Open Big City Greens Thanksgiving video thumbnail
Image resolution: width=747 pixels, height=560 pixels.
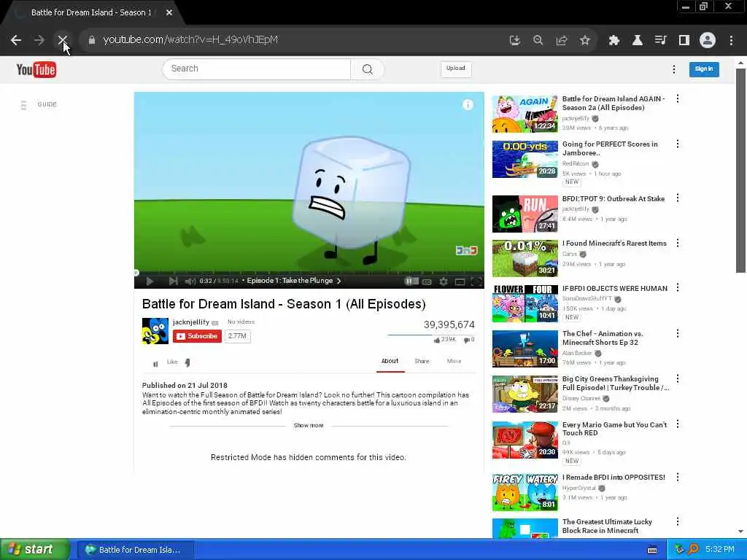coord(525,394)
